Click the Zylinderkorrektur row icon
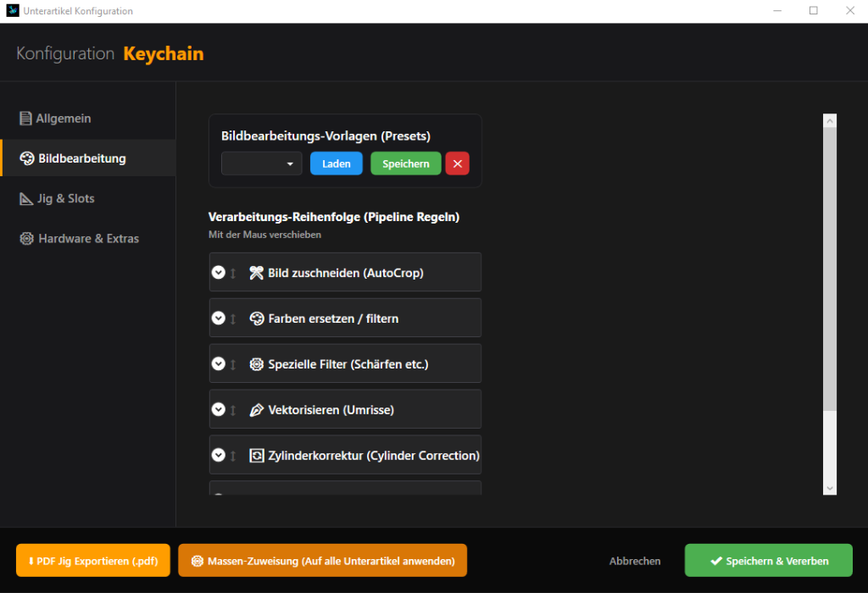Image resolution: width=868 pixels, height=593 pixels. pyautogui.click(x=256, y=455)
